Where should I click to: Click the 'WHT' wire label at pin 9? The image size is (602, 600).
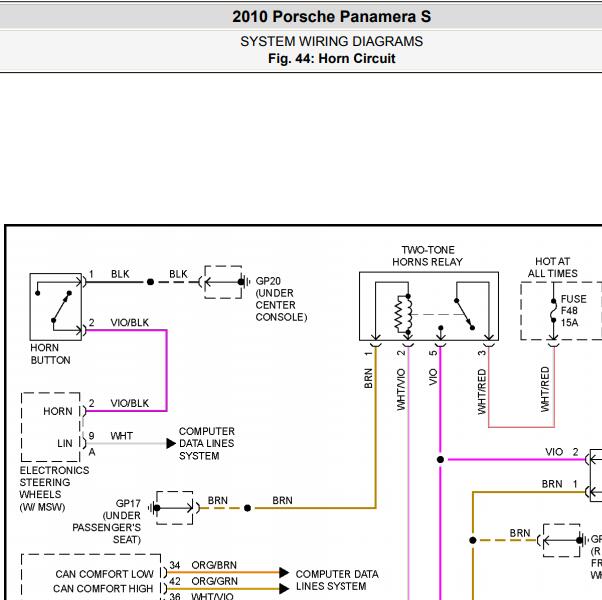[x=121, y=436]
